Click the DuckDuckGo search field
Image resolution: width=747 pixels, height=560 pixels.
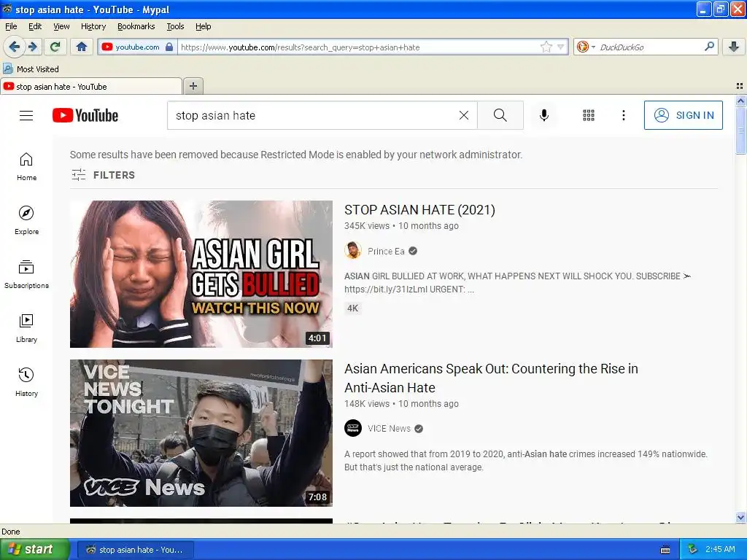point(650,47)
